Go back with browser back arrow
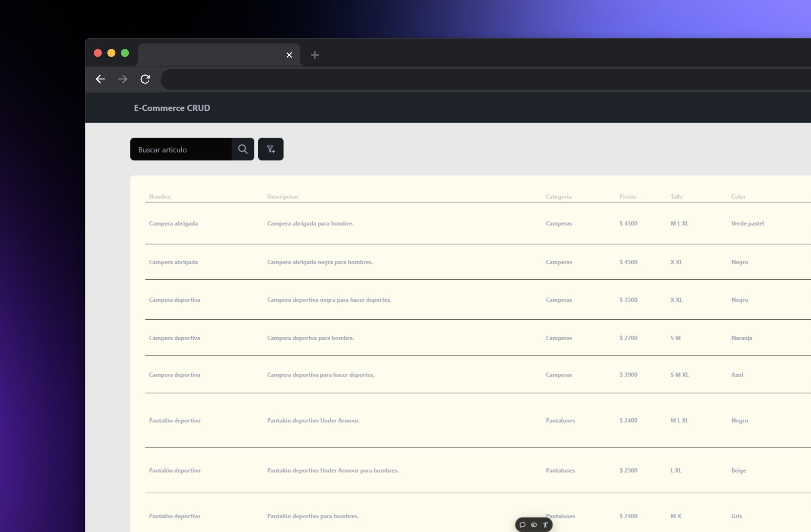The width and height of the screenshot is (811, 532). 100,79
